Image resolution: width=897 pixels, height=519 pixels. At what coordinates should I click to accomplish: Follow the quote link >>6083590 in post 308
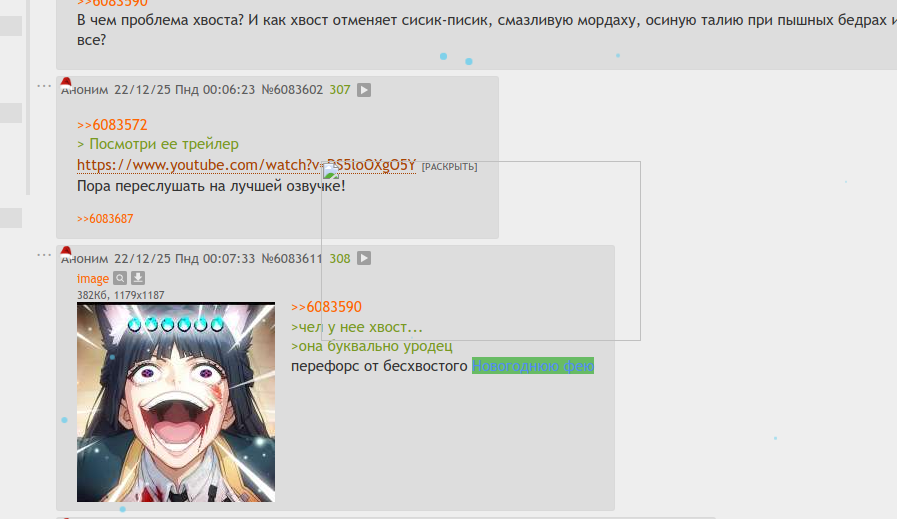pos(326,307)
